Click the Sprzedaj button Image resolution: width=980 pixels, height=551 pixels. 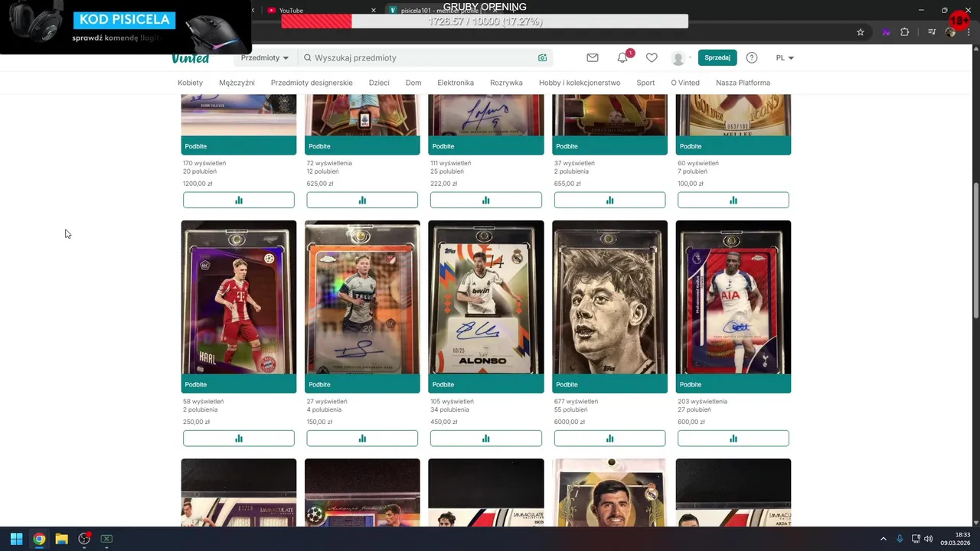click(717, 57)
